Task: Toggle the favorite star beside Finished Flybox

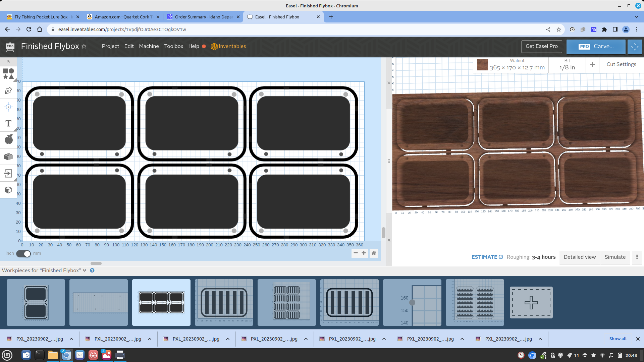Action: [x=84, y=46]
